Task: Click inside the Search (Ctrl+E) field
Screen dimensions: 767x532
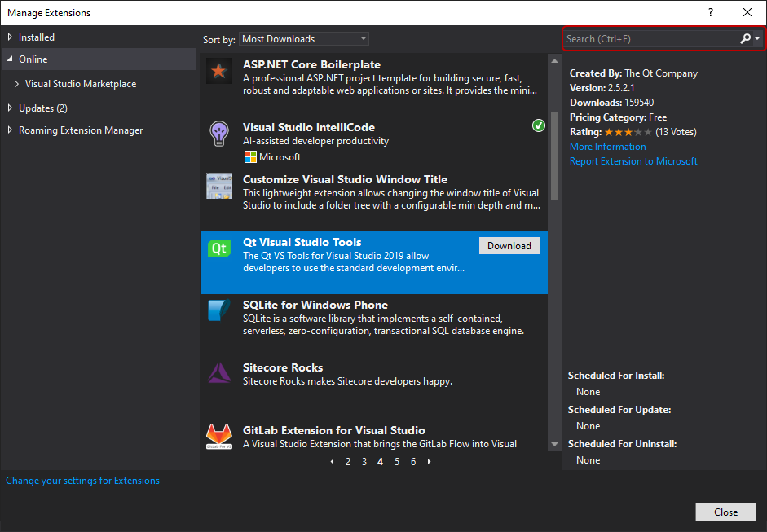Action: click(x=648, y=39)
